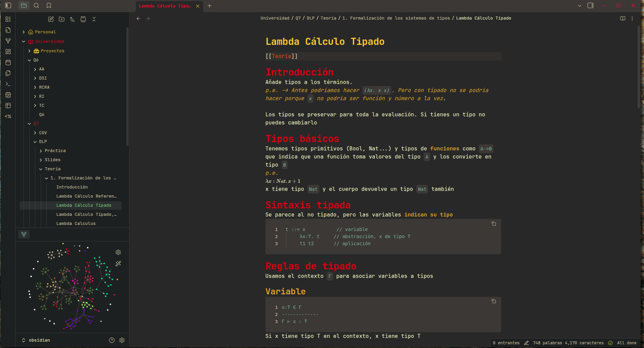The width and height of the screenshot is (644, 348).
Task: Toggle the right sidebar panel
Action: point(590,5)
